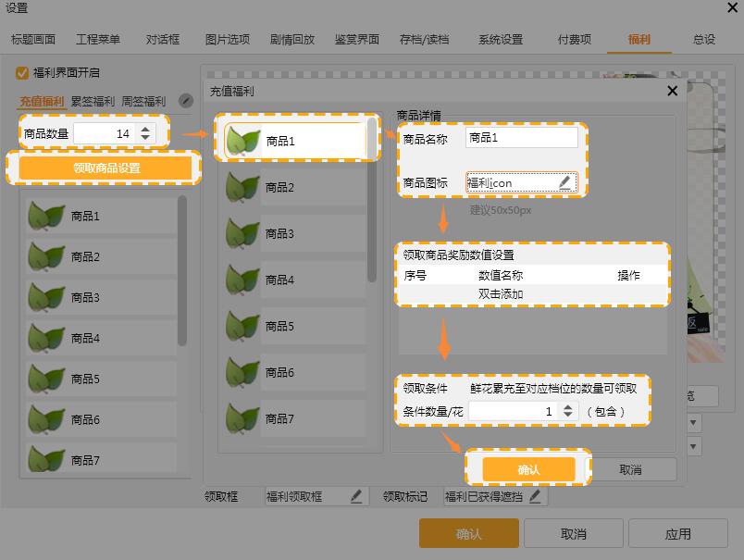
Task: Click the round pencil edit icon beside 周签福利
Action: pyautogui.click(x=186, y=101)
